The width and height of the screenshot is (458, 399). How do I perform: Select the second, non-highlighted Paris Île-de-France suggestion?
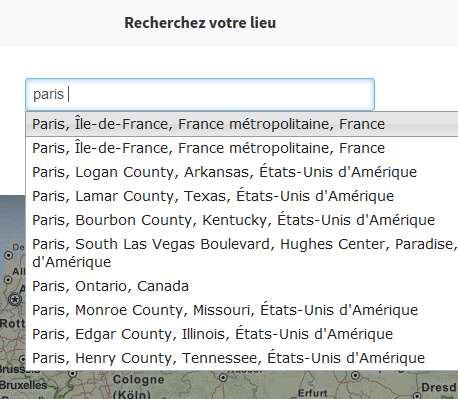242,148
